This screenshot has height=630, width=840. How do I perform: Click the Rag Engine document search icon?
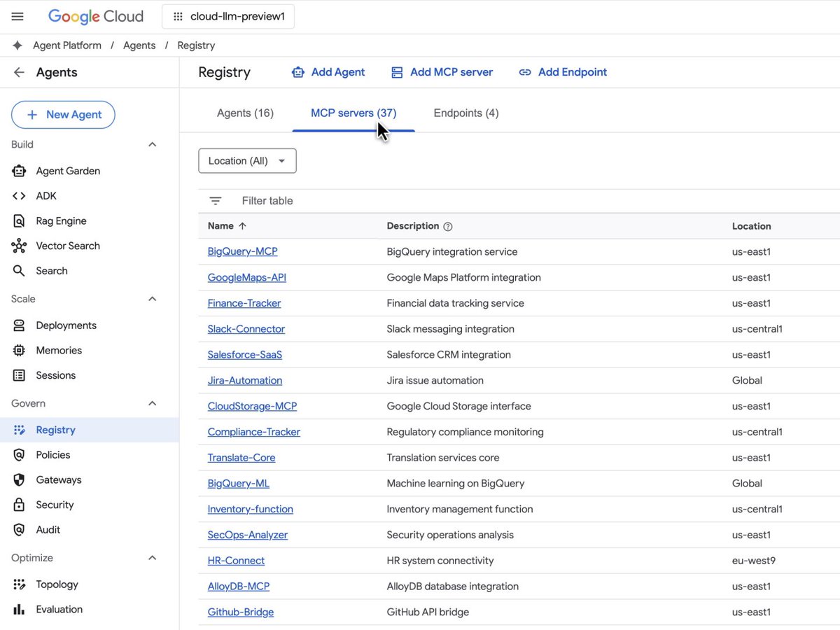pos(19,221)
